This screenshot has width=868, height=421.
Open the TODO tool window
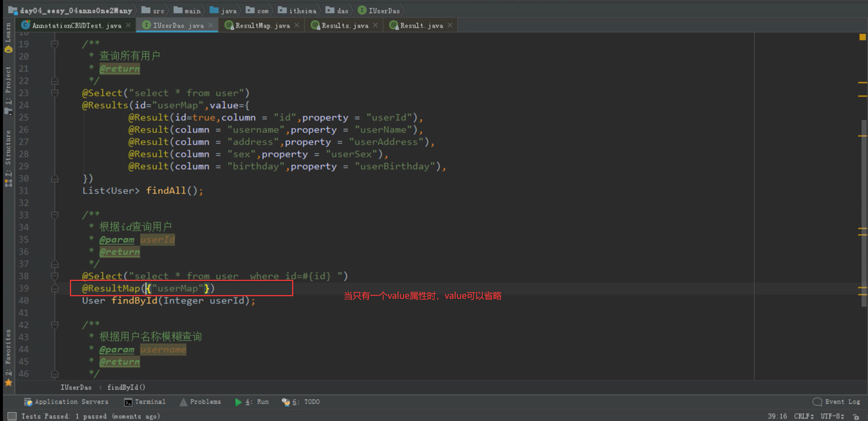(301, 402)
